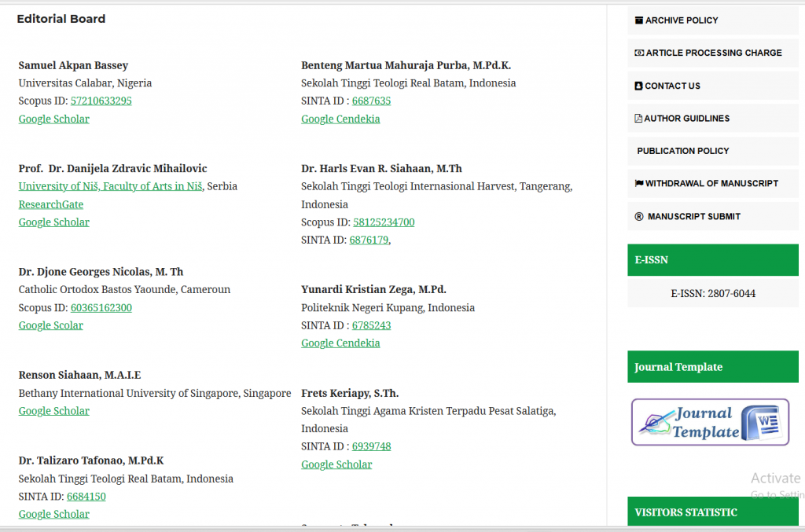Open Samuel Akpan Bassey's Scopus ID 57210633295
The width and height of the screenshot is (805, 532).
click(x=101, y=101)
